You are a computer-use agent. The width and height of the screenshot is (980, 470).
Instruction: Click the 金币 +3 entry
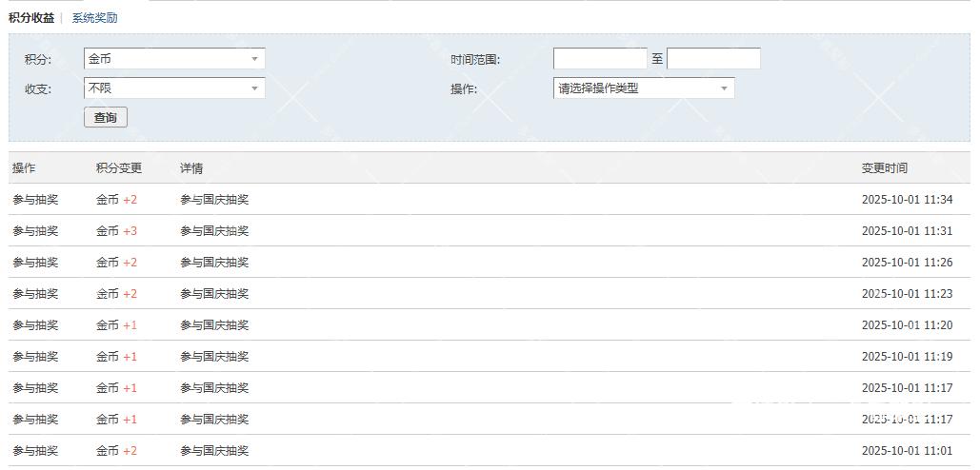coord(116,231)
